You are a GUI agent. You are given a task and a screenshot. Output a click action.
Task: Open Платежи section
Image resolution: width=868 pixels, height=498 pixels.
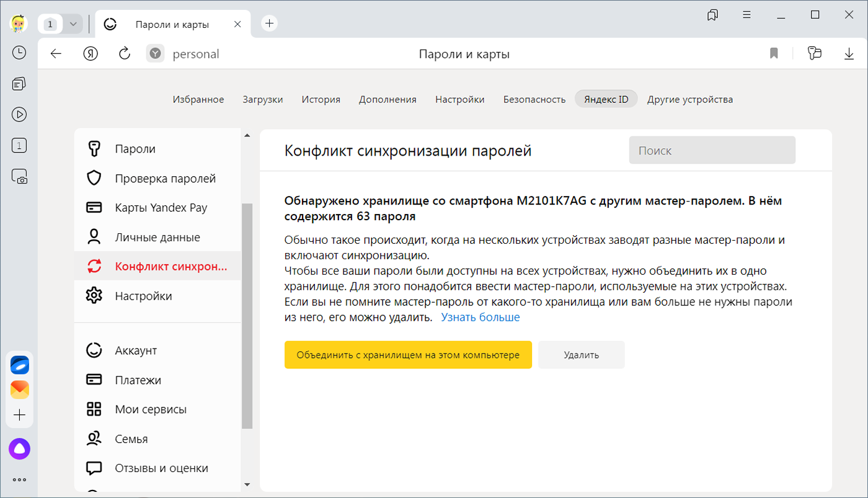tap(157, 380)
